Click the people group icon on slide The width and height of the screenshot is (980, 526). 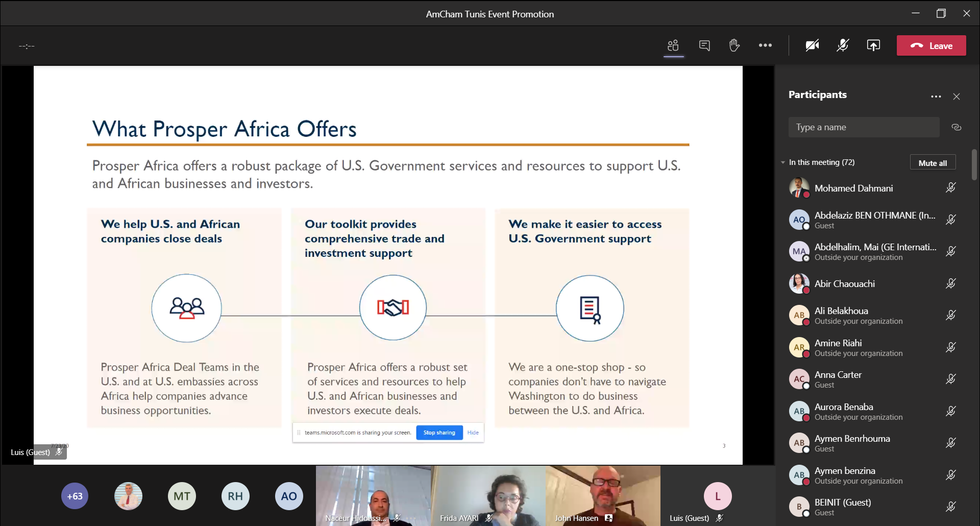pos(187,308)
